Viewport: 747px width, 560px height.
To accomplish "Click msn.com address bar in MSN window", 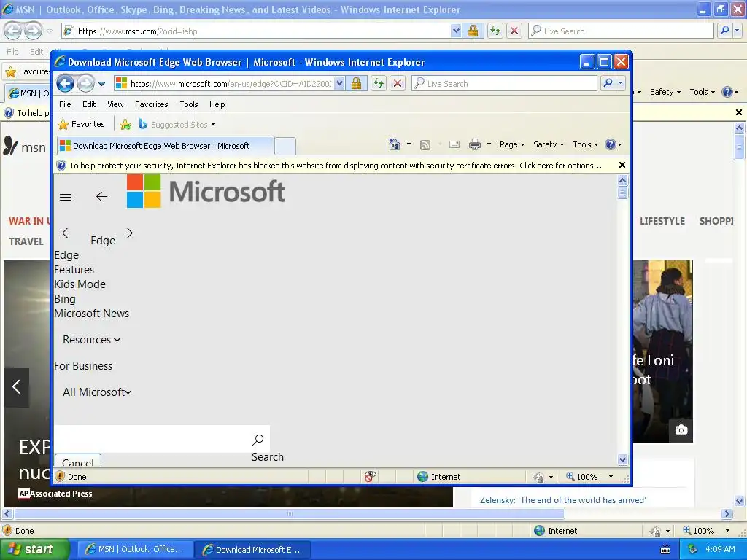I will pyautogui.click(x=256, y=31).
